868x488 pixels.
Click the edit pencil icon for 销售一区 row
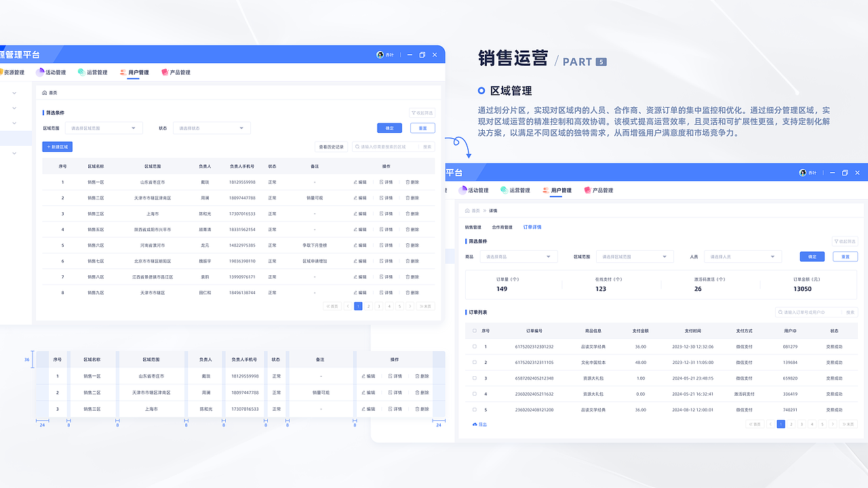[355, 182]
